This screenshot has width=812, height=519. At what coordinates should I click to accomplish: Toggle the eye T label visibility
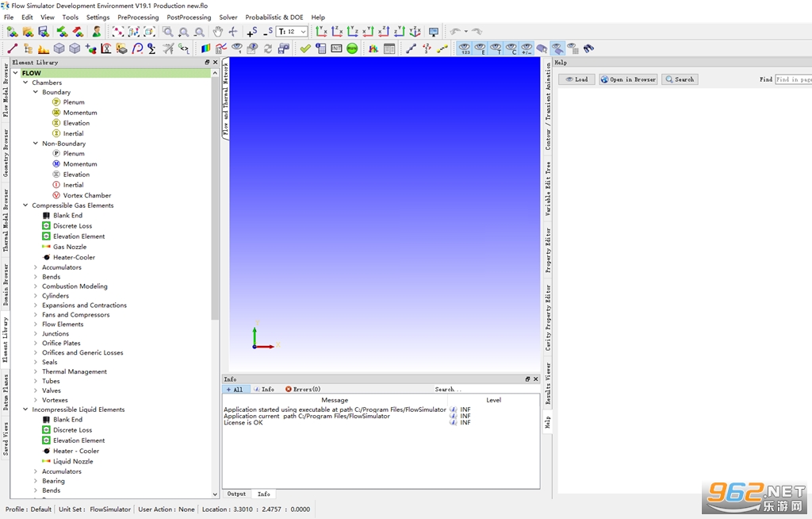pyautogui.click(x=496, y=48)
